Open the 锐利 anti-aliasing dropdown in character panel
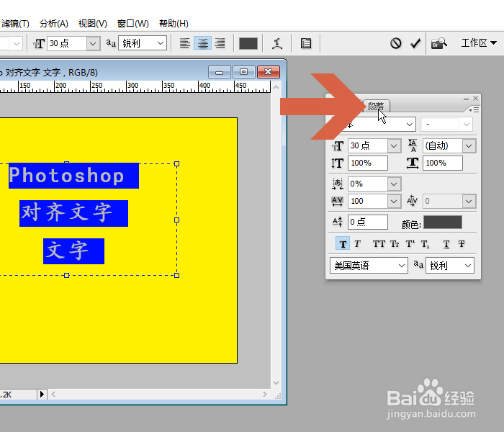The height and width of the screenshot is (432, 504). pyautogui.click(x=450, y=266)
